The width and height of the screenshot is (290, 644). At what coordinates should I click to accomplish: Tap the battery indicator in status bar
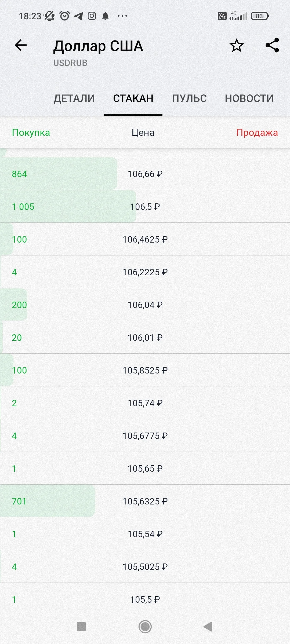[x=260, y=16]
